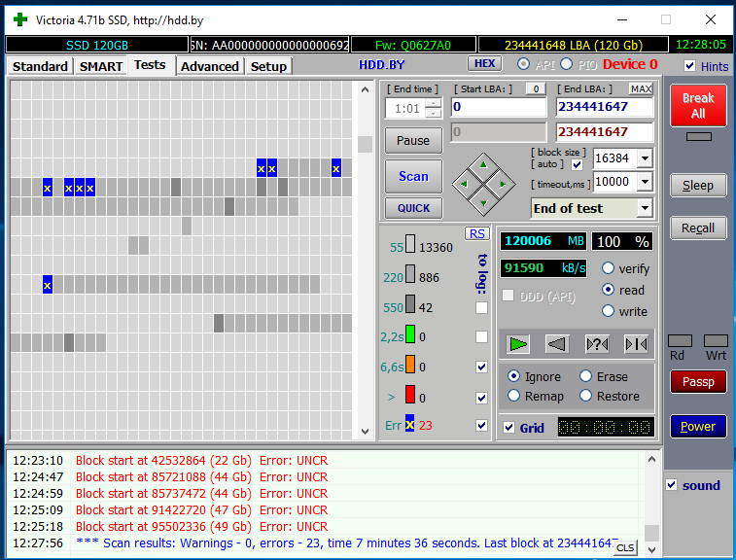Click the right arrow of the navigation diamond
The image size is (736, 560).
[x=503, y=184]
